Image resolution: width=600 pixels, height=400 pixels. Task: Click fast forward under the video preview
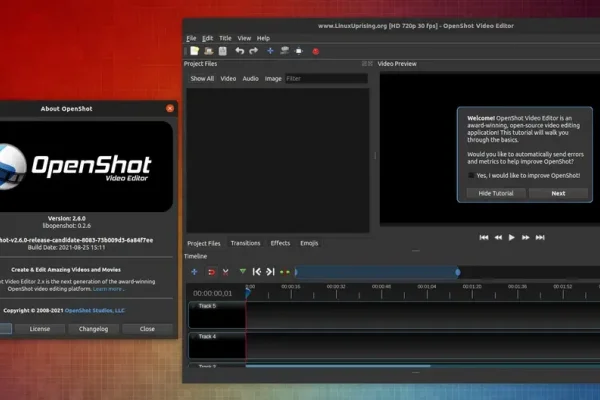(x=526, y=238)
